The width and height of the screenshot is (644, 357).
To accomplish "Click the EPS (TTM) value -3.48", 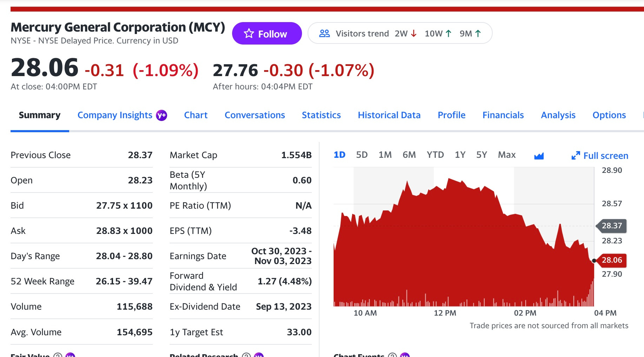I will (301, 231).
